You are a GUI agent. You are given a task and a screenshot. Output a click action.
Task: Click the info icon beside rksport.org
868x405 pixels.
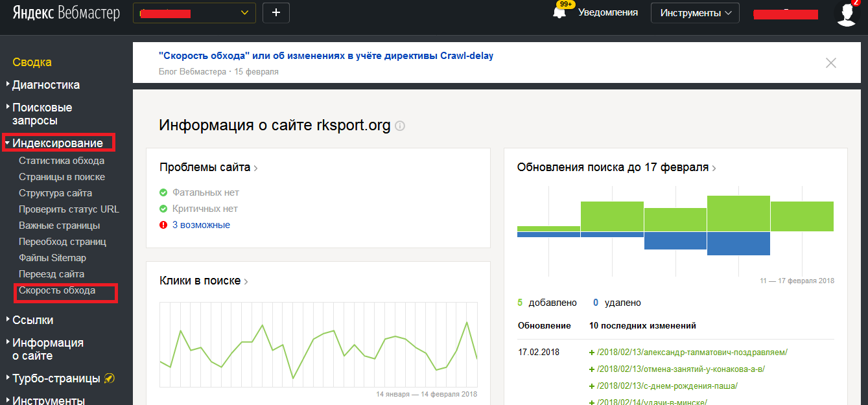coord(400,126)
